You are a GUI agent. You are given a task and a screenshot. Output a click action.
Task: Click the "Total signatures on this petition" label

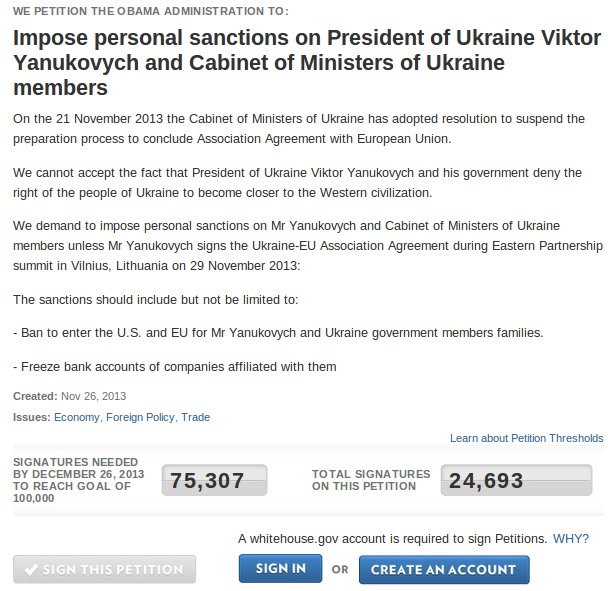point(371,480)
